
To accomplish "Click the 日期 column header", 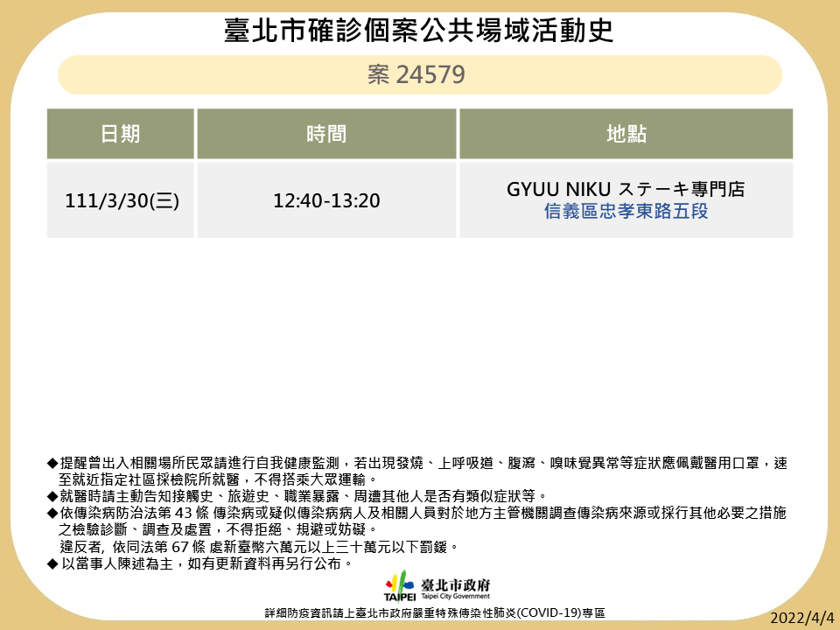I will (121, 134).
